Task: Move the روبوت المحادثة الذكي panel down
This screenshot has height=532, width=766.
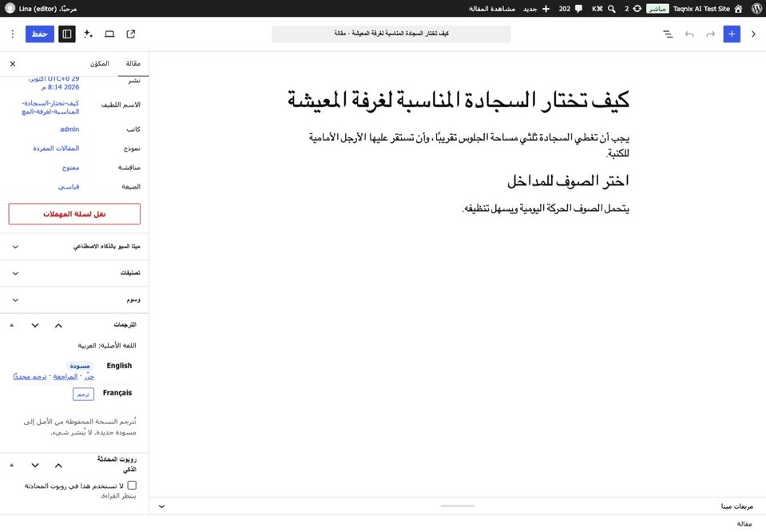Action: 35,466
